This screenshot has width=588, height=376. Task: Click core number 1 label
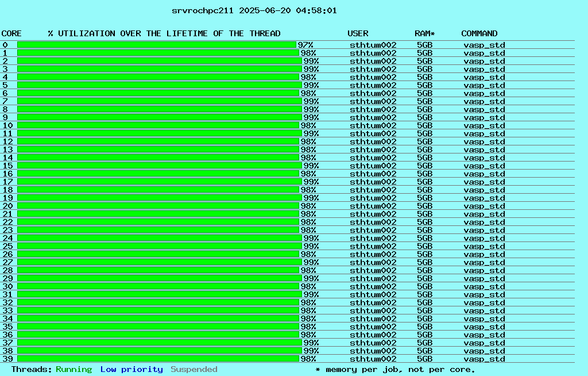pos(5,53)
